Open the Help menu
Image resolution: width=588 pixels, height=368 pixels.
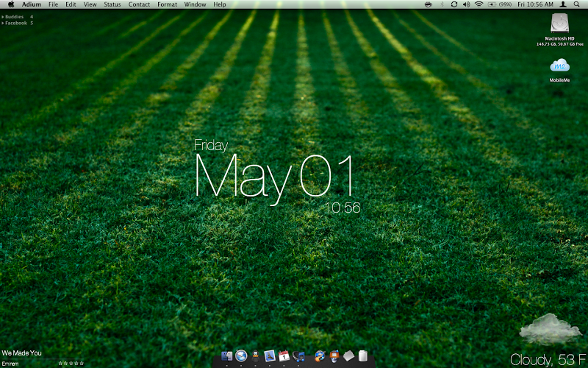click(219, 4)
